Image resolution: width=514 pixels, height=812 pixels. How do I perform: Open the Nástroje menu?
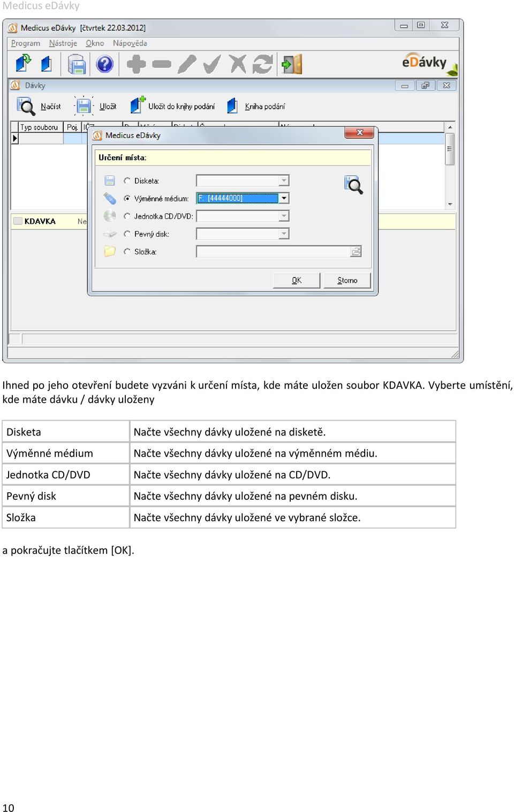pyautogui.click(x=63, y=43)
